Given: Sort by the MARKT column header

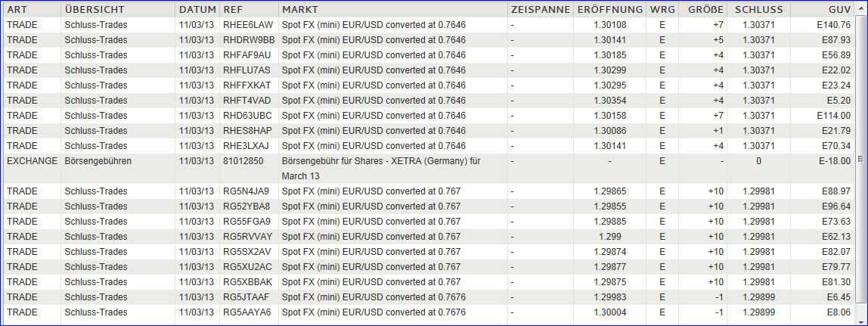Looking at the screenshot, I should 299,10.
